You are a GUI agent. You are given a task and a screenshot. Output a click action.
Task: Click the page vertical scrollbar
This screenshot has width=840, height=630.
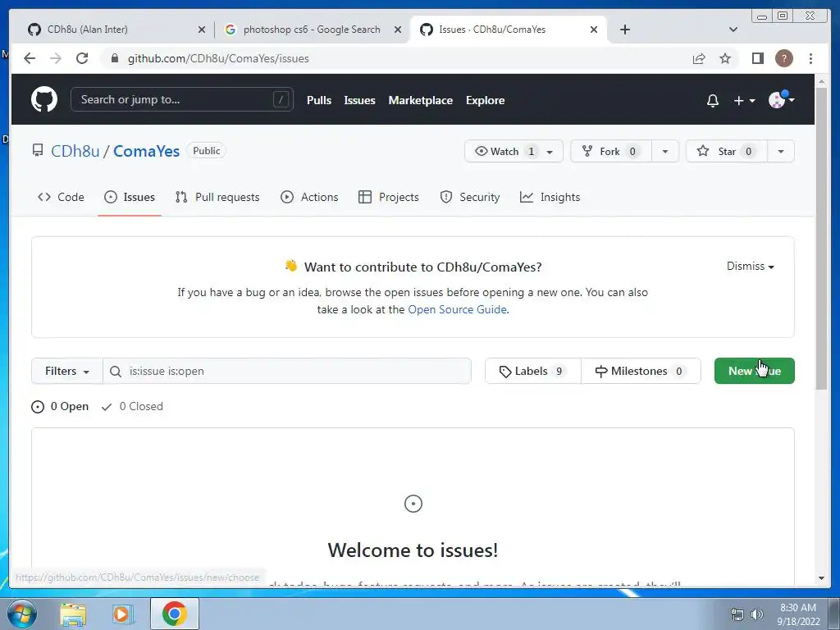click(822, 239)
